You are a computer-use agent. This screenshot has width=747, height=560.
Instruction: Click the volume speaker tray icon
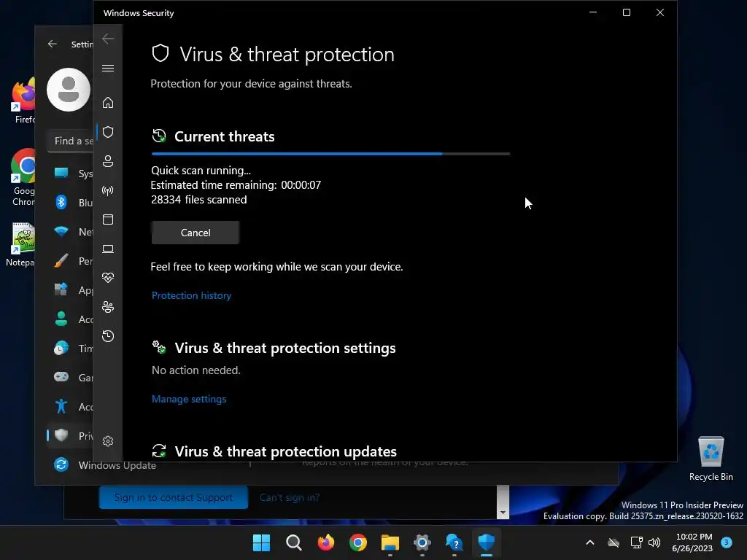tap(654, 542)
